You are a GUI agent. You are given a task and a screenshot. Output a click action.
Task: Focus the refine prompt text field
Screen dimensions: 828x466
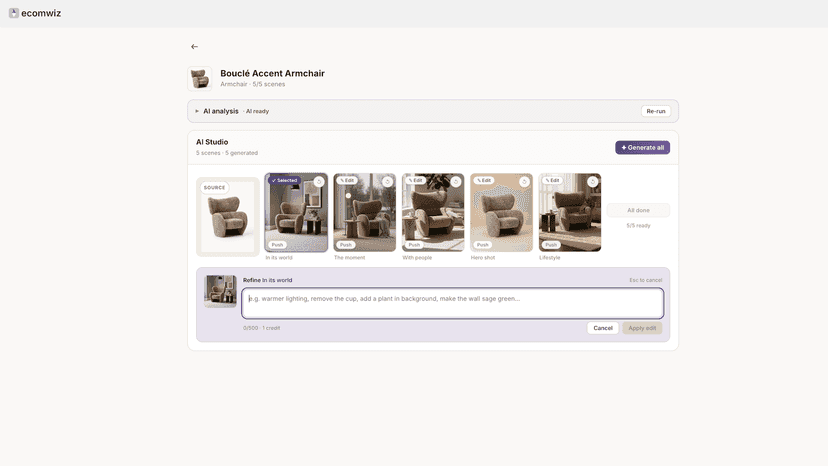pyautogui.click(x=453, y=303)
